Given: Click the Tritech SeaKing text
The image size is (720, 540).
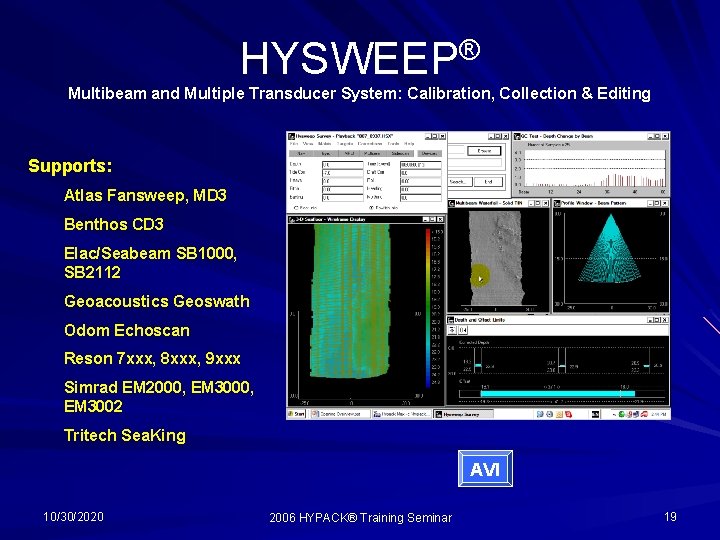Looking at the screenshot, I should 125,435.
